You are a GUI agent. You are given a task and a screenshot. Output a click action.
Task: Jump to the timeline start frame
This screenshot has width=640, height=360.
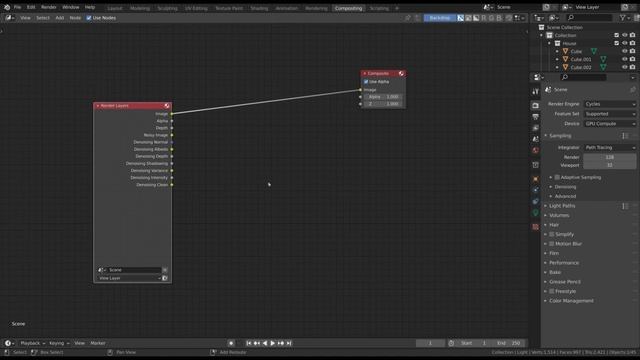point(249,344)
